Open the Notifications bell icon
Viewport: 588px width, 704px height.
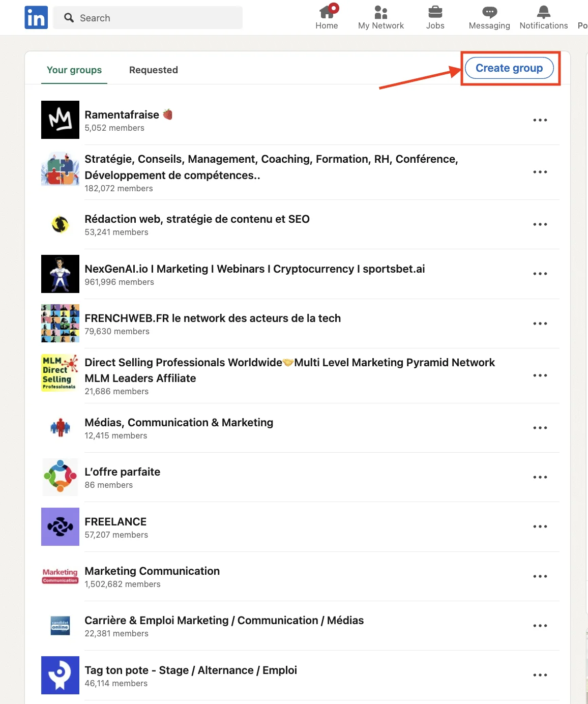(544, 12)
